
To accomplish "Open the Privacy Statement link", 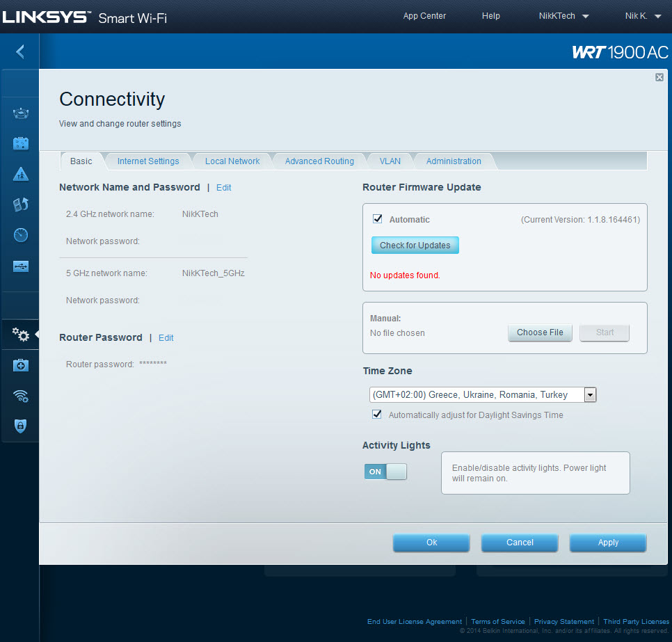I will coord(563,621).
